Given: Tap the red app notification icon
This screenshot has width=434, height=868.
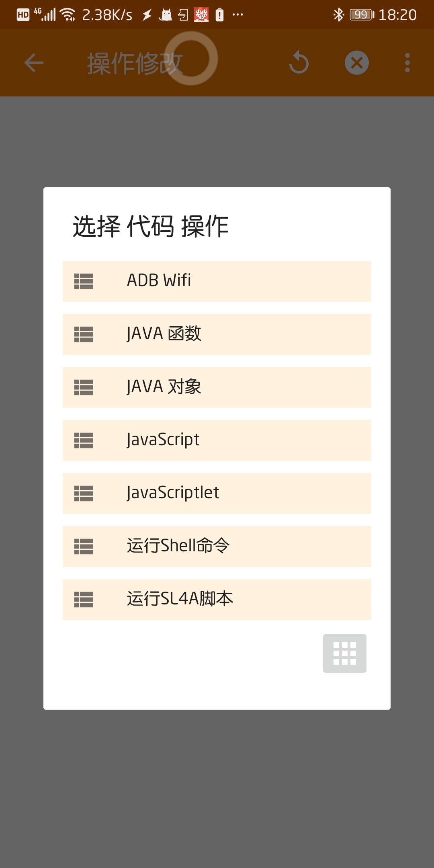Looking at the screenshot, I should [x=201, y=15].
